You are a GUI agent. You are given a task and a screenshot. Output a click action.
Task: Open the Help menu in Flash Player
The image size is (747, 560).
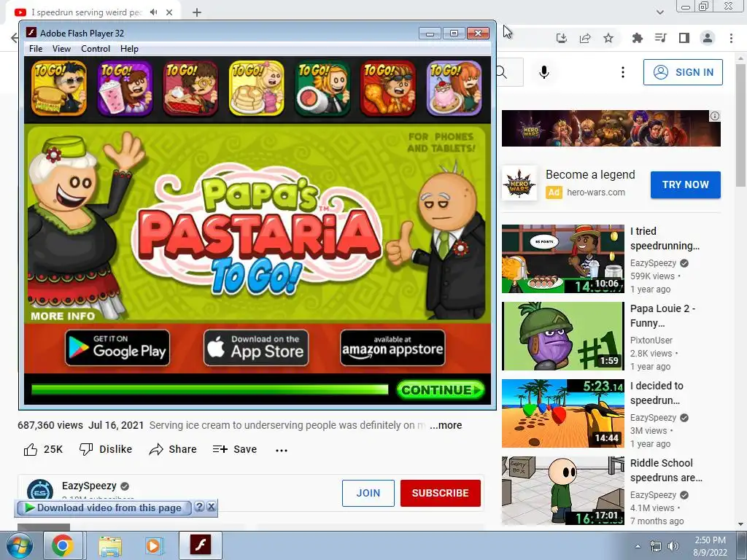point(129,49)
